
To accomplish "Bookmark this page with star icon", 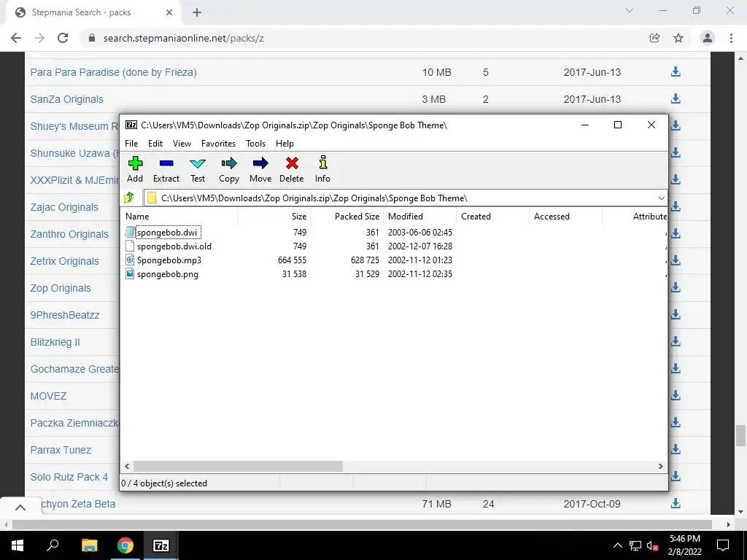I will [x=678, y=38].
